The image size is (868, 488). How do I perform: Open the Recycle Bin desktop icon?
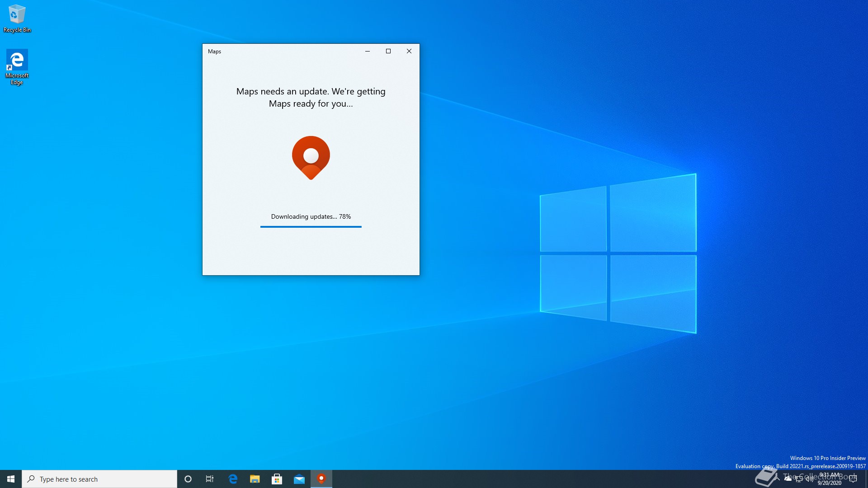17,18
